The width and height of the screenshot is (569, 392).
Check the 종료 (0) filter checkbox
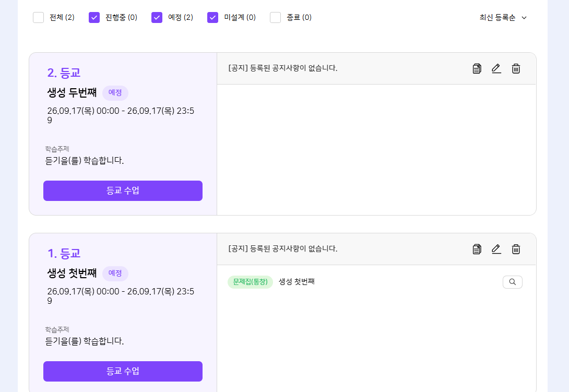pyautogui.click(x=276, y=17)
